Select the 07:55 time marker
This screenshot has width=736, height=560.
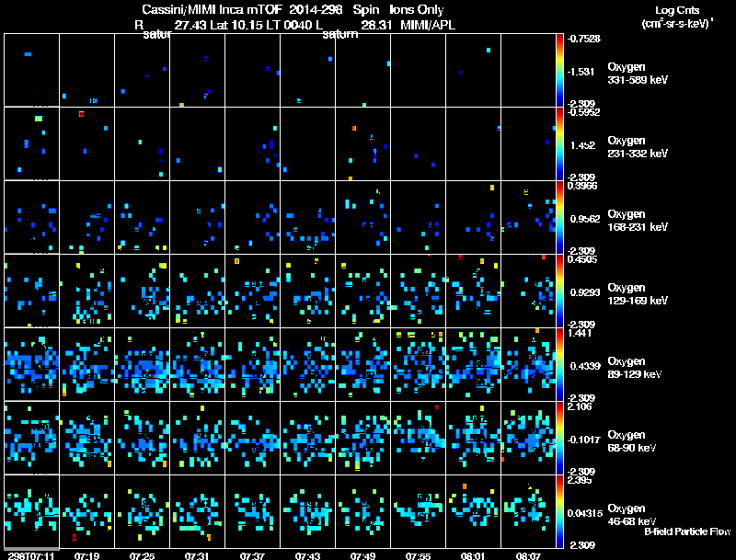[419, 555]
